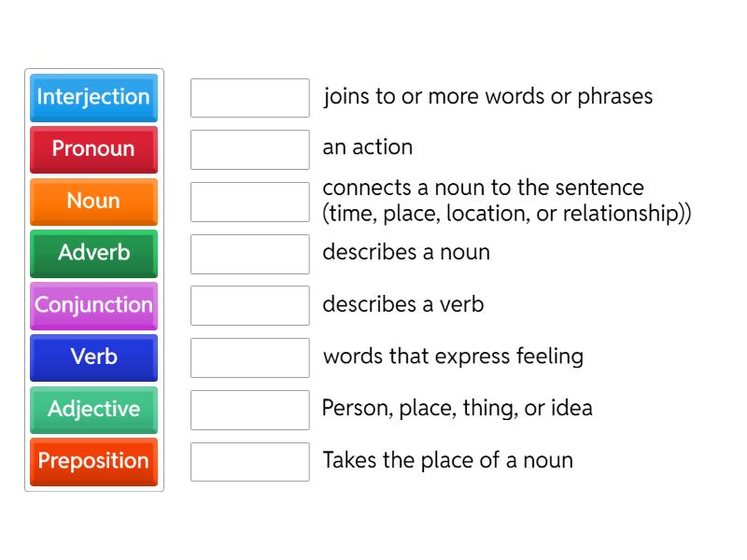Click the orange Noun tile
The height and width of the screenshot is (560, 747).
(x=93, y=201)
